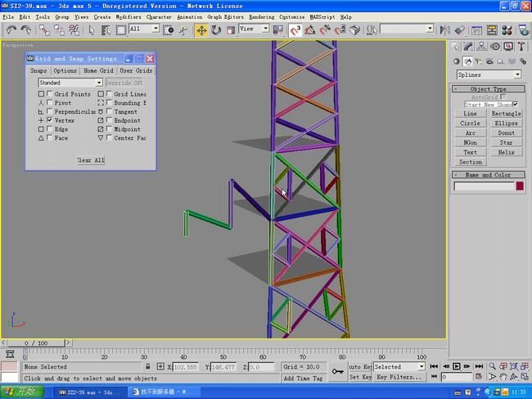Select the Select and Link tool
532x399 pixels.
44,30
